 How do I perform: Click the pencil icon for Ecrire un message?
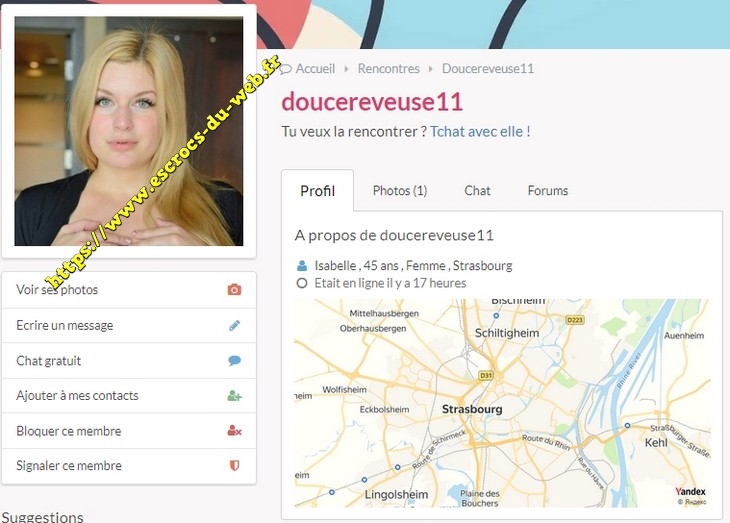(x=234, y=325)
